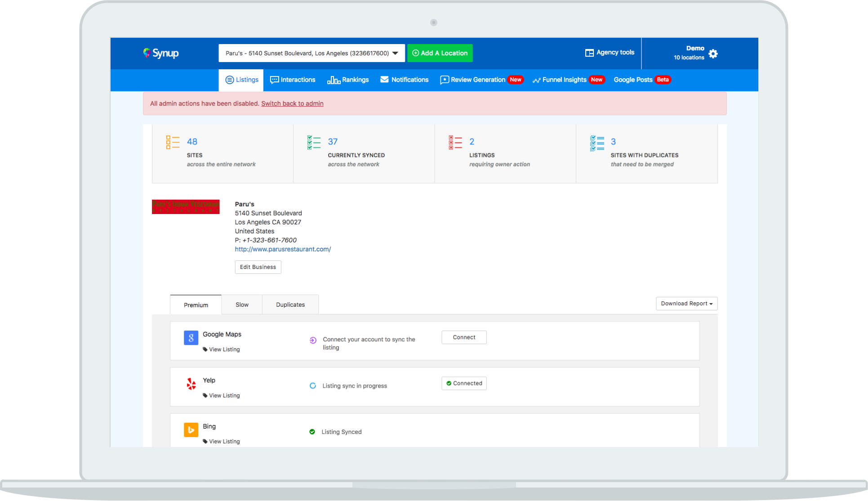Click the Listing Synced status text
The width and height of the screenshot is (868, 501).
coord(341,432)
